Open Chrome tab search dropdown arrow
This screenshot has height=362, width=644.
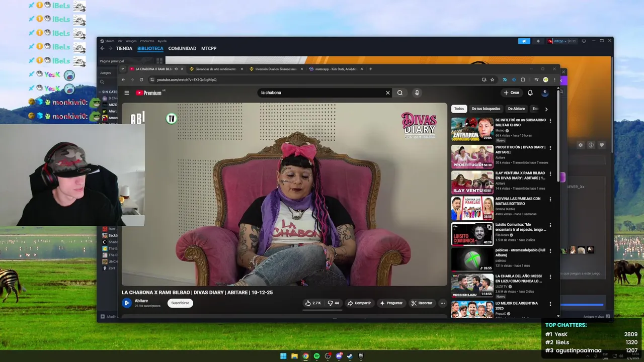(x=123, y=69)
